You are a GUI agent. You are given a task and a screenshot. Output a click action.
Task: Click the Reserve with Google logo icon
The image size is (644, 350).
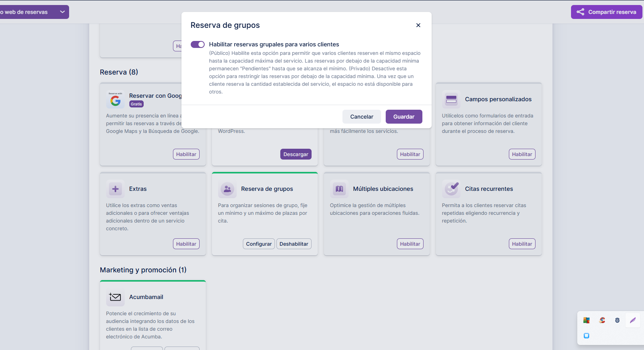[115, 100]
